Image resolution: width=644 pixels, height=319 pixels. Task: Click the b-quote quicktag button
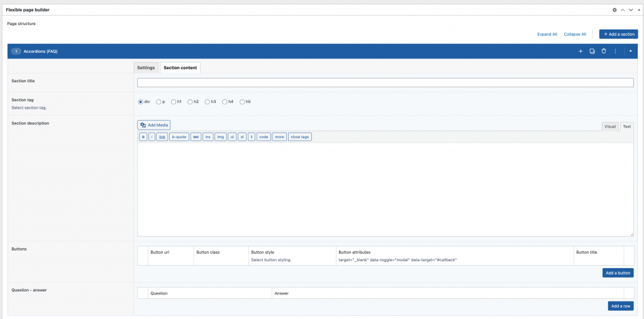(179, 137)
